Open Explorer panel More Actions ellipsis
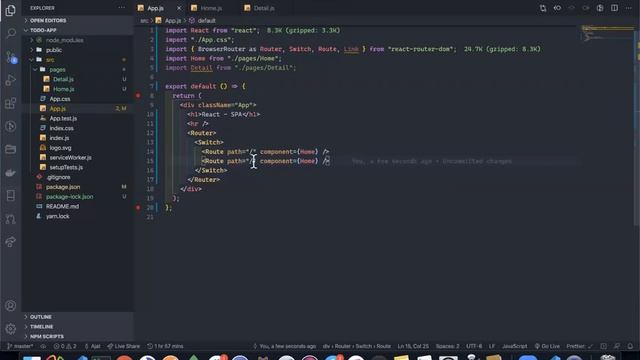The width and height of the screenshot is (640, 360). 122,8
